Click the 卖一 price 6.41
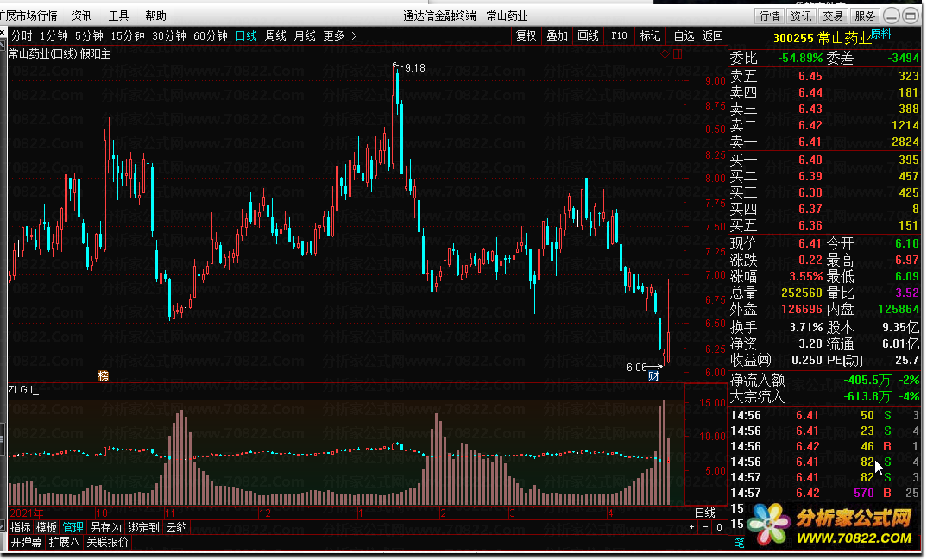Screen dimensions: 927x560 point(810,142)
